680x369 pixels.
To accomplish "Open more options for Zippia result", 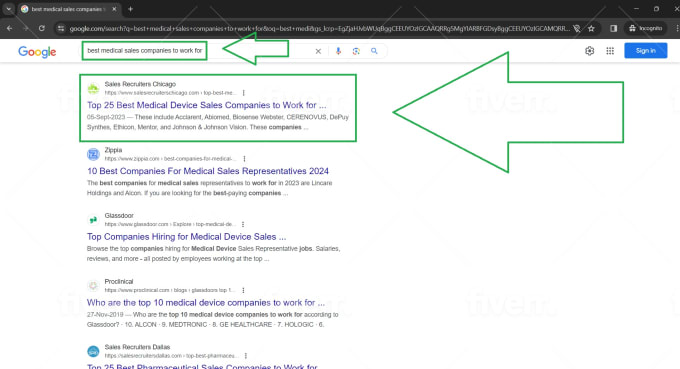I will pyautogui.click(x=245, y=159).
